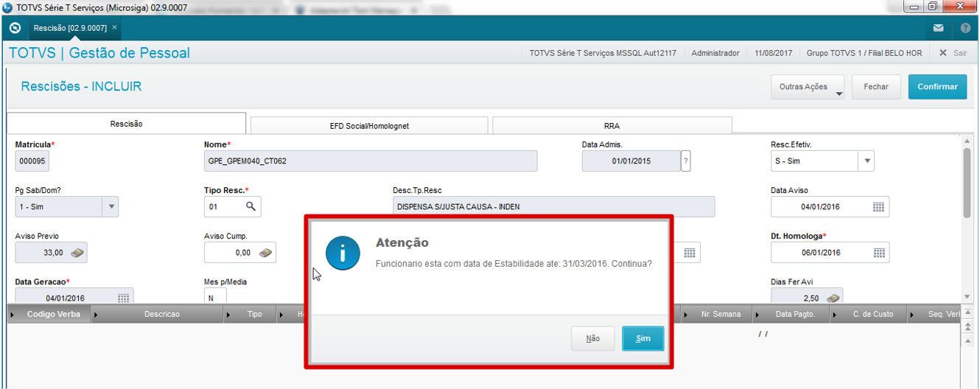
Task: Click the Desc.Tp.Resc field
Action: point(553,207)
